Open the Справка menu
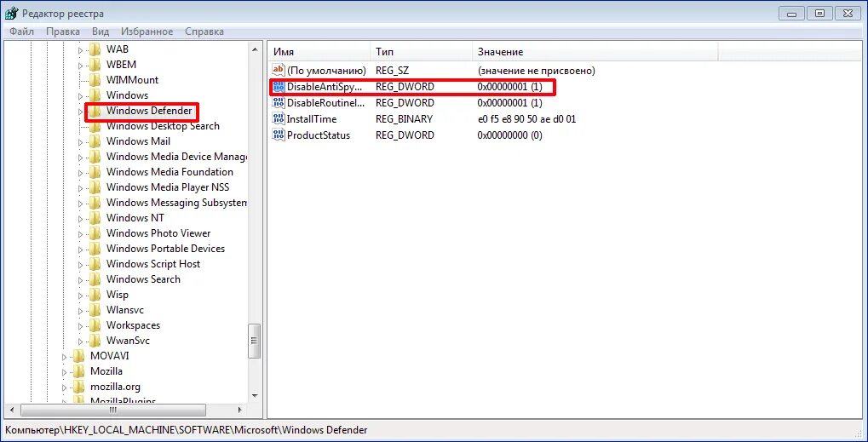This screenshot has height=442, width=868. [x=204, y=32]
